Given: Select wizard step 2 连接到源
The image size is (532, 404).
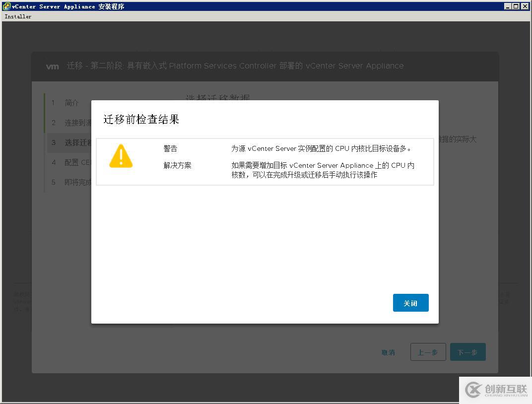Looking at the screenshot, I should coord(68,123).
